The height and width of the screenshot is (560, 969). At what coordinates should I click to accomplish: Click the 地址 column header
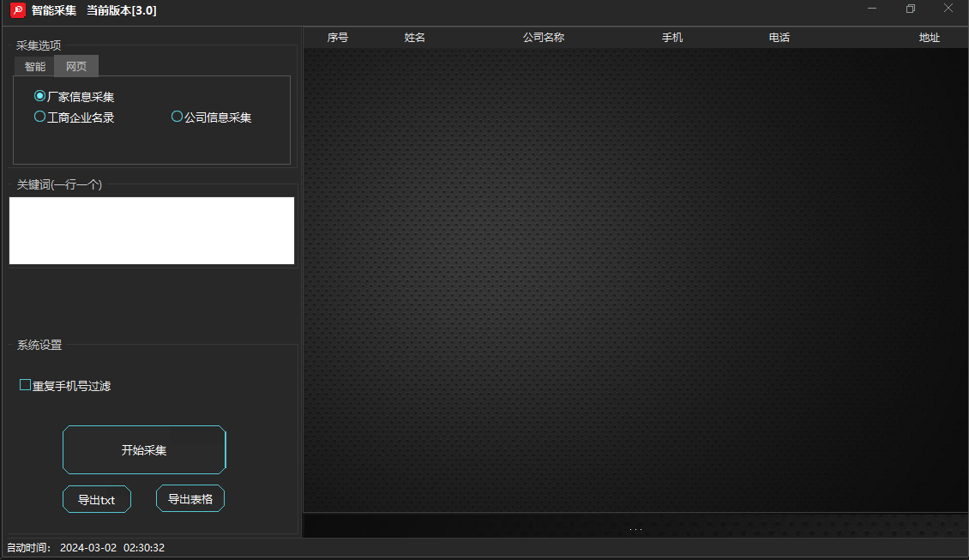click(930, 38)
